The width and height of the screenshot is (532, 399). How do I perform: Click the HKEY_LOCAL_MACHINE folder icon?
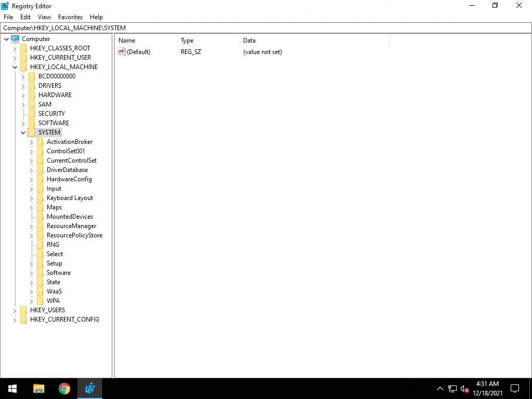pos(23,67)
